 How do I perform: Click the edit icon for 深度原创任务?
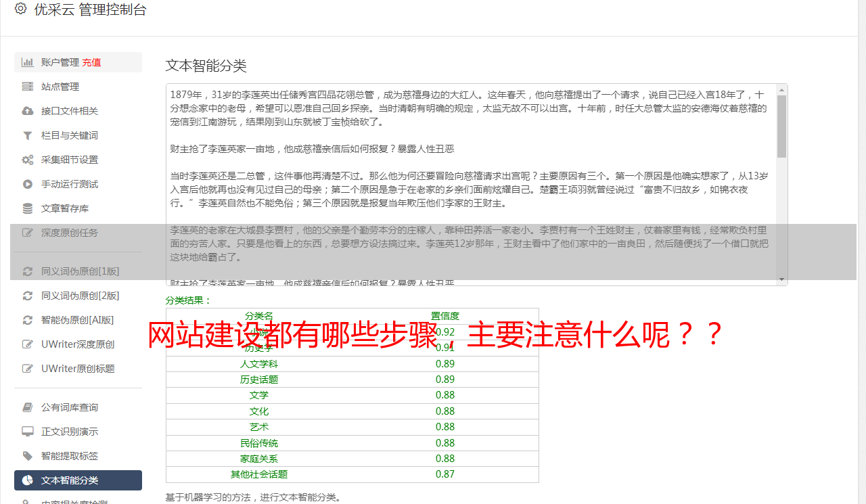point(28,233)
